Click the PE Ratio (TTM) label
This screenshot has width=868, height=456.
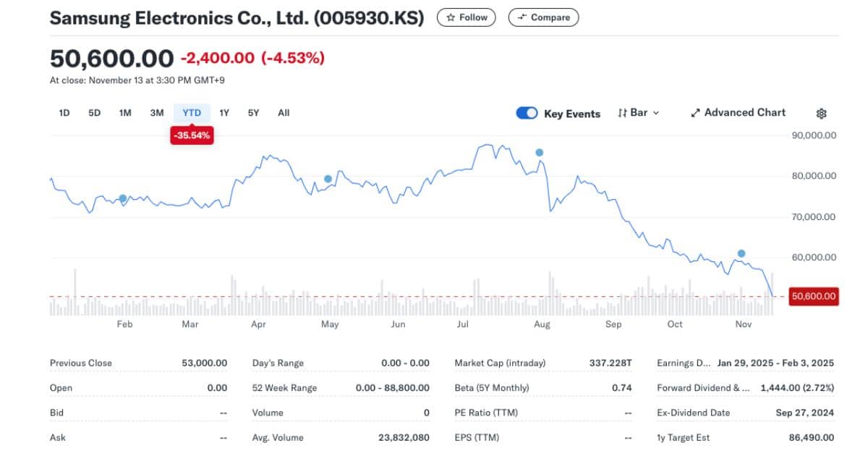pyautogui.click(x=488, y=413)
